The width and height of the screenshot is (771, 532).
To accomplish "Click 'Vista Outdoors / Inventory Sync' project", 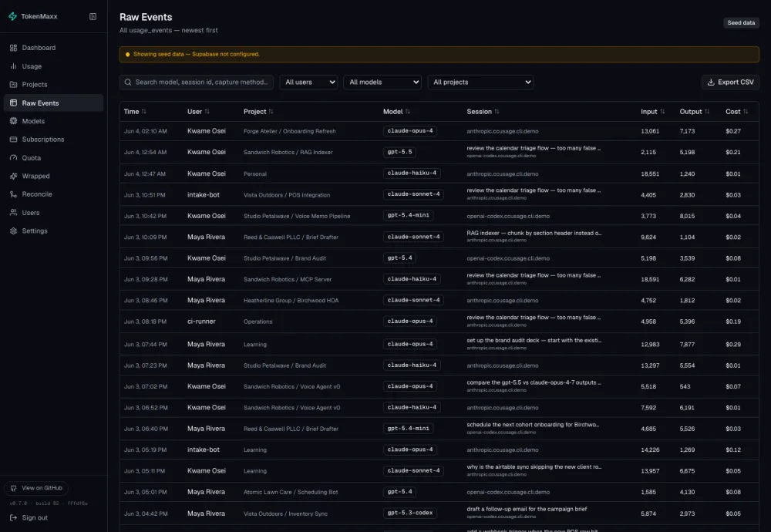I will pyautogui.click(x=285, y=513).
